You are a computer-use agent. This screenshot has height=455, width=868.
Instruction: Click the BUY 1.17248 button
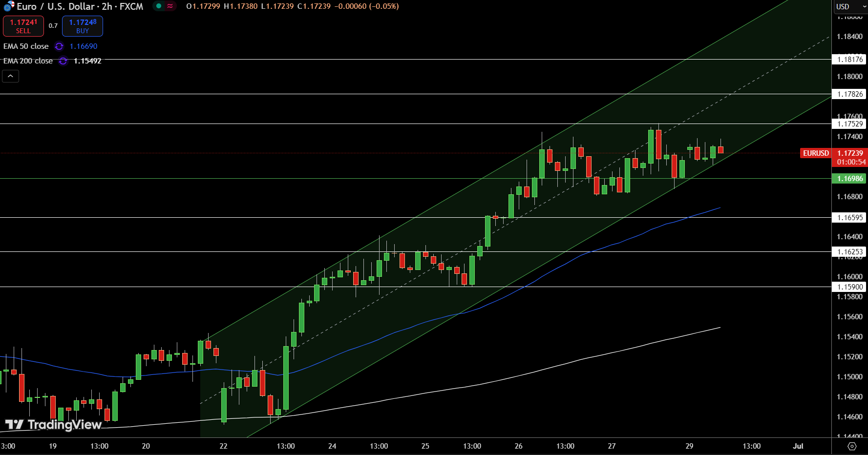click(83, 26)
